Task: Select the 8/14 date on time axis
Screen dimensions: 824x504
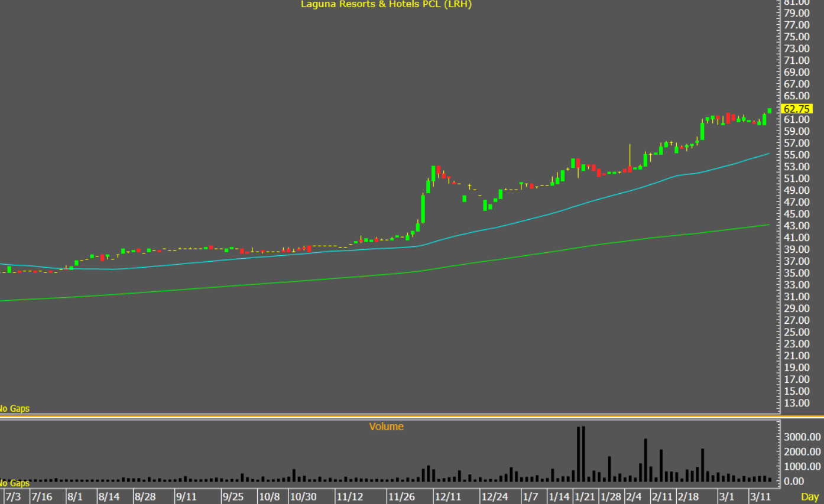Action: [x=109, y=496]
